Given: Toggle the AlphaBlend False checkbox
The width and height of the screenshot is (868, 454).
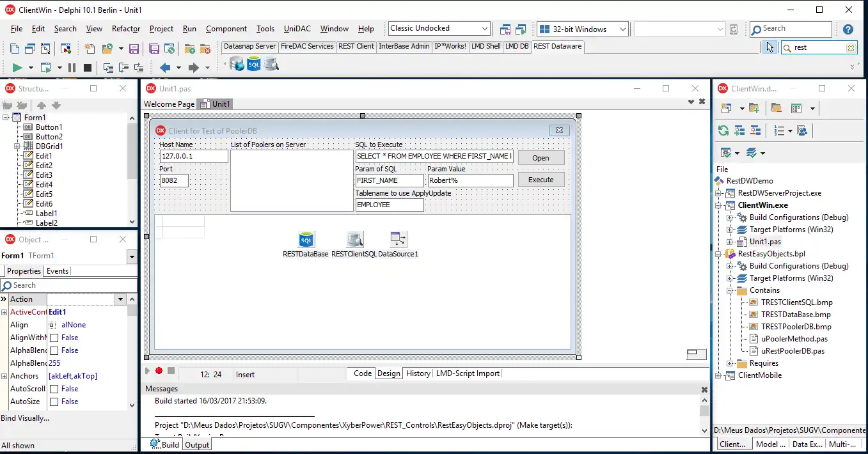Looking at the screenshot, I should pyautogui.click(x=54, y=350).
